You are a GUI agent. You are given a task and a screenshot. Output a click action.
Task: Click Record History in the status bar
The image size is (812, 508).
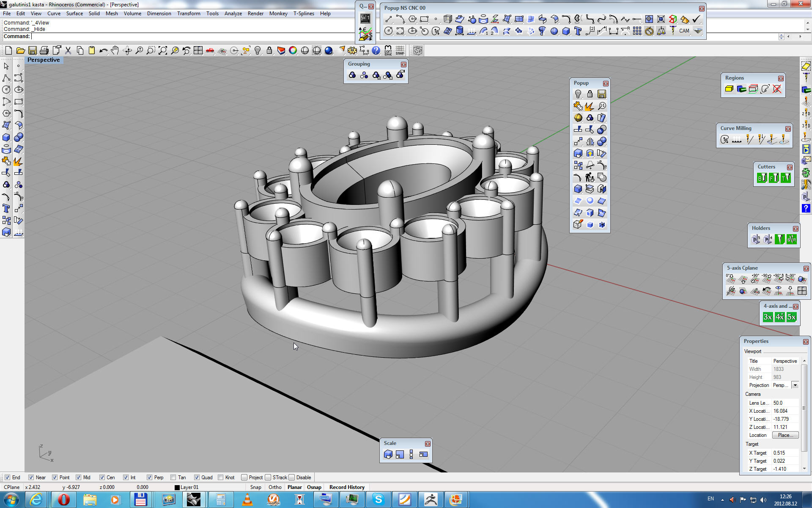(347, 487)
